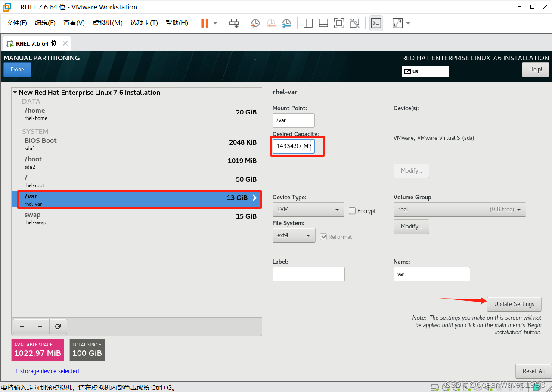The width and height of the screenshot is (552, 392).
Task: Click the VMware Workstation app icon in title bar
Action: click(x=7, y=7)
